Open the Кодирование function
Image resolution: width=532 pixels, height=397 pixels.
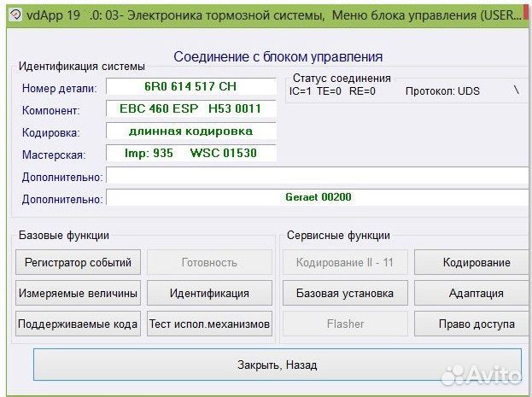pos(473,262)
